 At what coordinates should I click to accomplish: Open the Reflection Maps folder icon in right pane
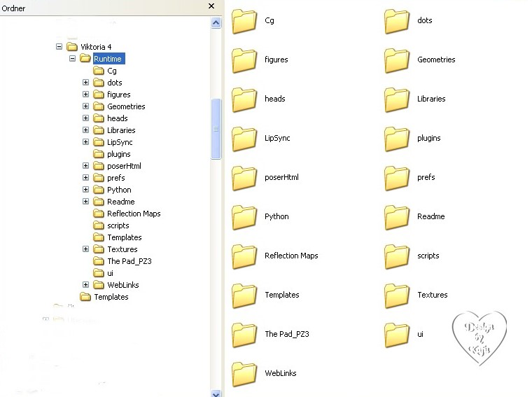point(244,256)
